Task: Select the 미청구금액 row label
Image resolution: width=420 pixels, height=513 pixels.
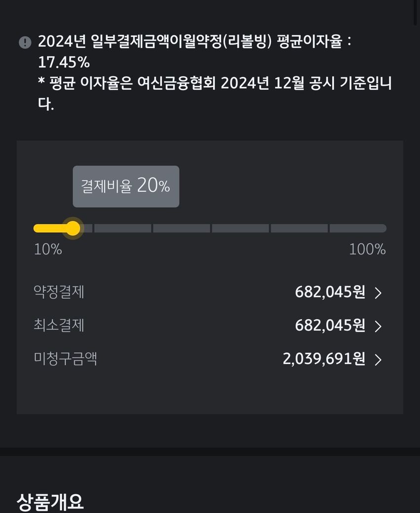Action: (x=65, y=359)
